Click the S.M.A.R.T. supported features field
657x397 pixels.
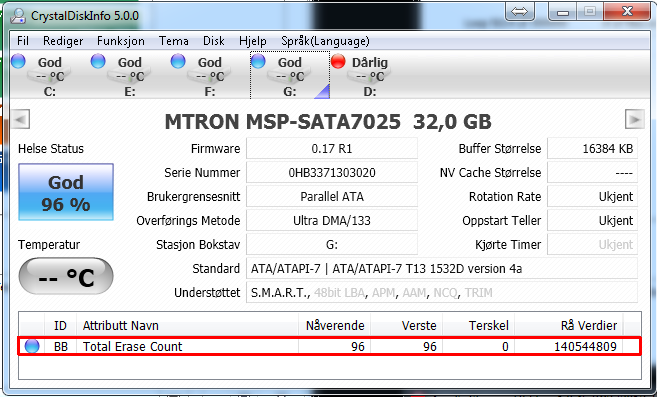(x=442, y=292)
